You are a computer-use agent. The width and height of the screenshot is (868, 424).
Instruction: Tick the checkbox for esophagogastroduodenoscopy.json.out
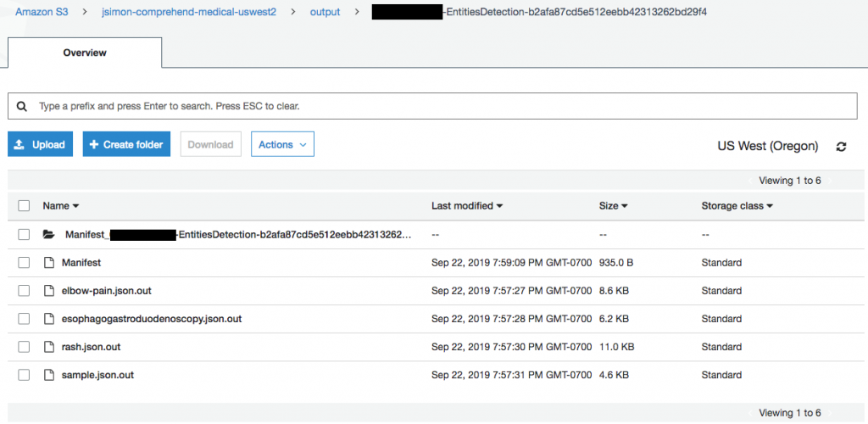(24, 320)
